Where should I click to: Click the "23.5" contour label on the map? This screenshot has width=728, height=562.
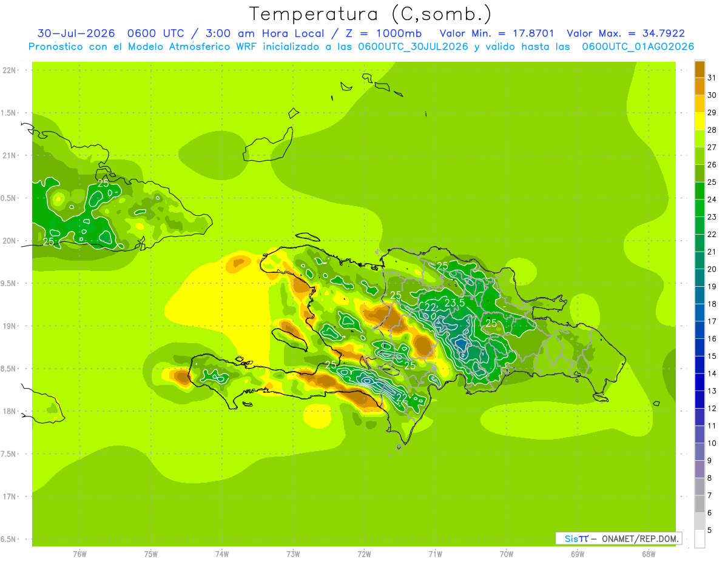tap(454, 303)
